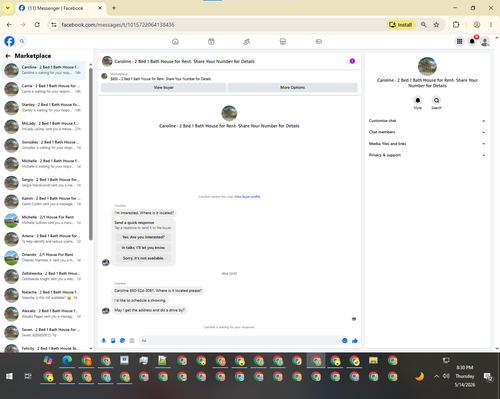The width and height of the screenshot is (500, 399).
Task: Open the Friends icon in top nav
Action: (247, 42)
